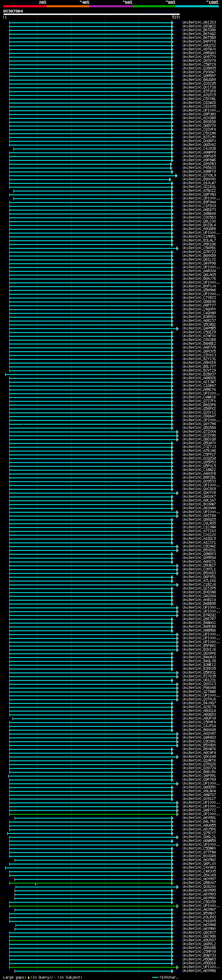Screen dimensions: 222x980
Task: Select the red 20% identity legend segment
Action: 25,6
